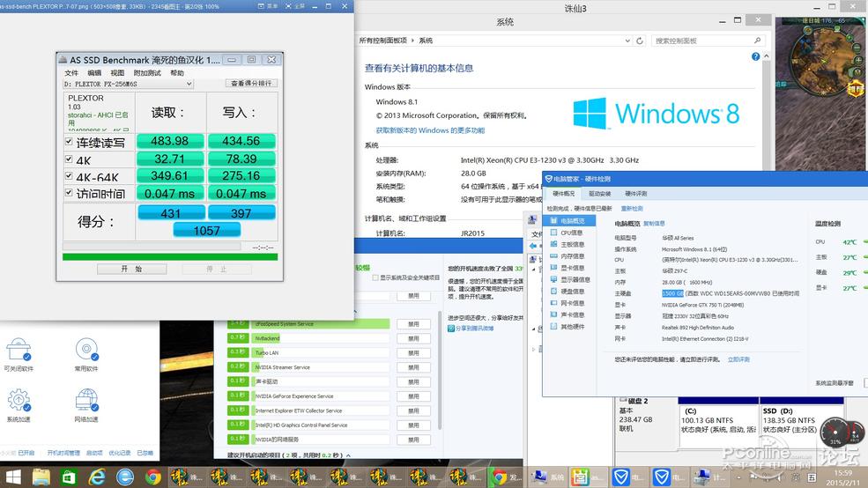Click help icon in System control panel
Image resolution: width=868 pixels, height=488 pixels.
(x=755, y=56)
